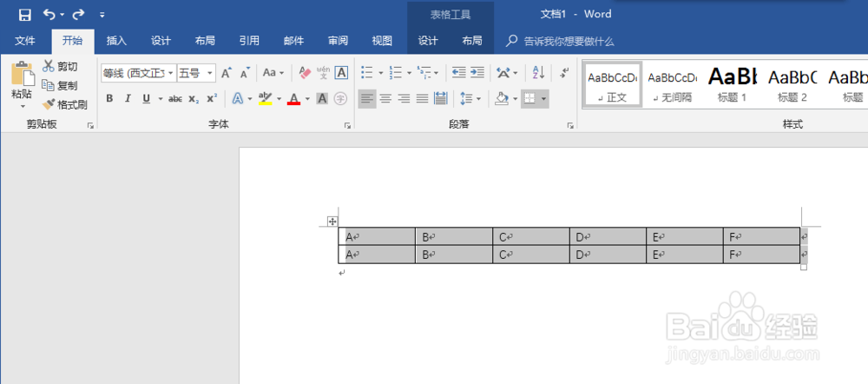Toggle italic formatting
Image resolution: width=868 pixels, height=384 pixels.
(x=128, y=99)
